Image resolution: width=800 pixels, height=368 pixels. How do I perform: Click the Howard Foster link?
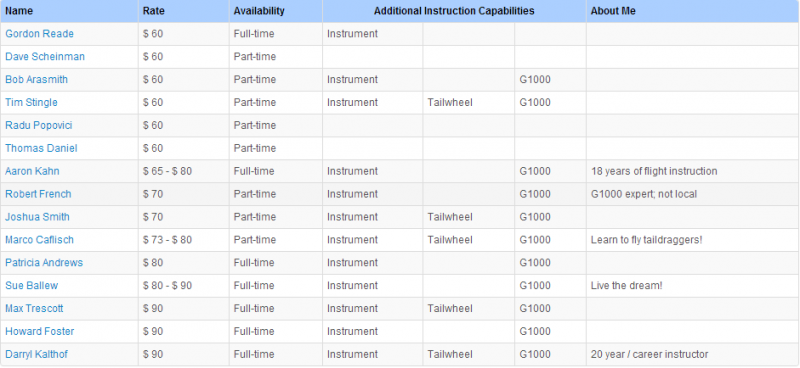(x=40, y=332)
